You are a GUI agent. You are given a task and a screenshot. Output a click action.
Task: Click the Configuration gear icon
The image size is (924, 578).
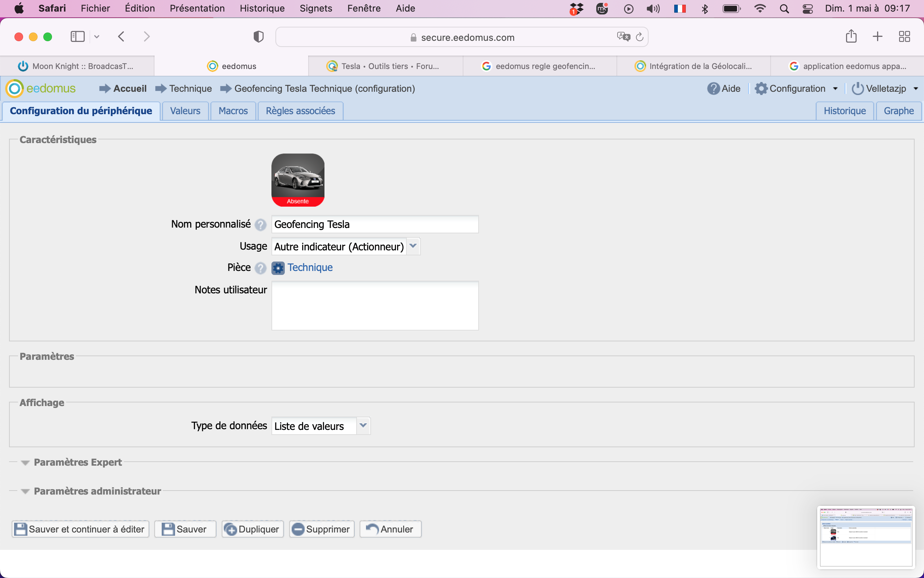pyautogui.click(x=761, y=89)
